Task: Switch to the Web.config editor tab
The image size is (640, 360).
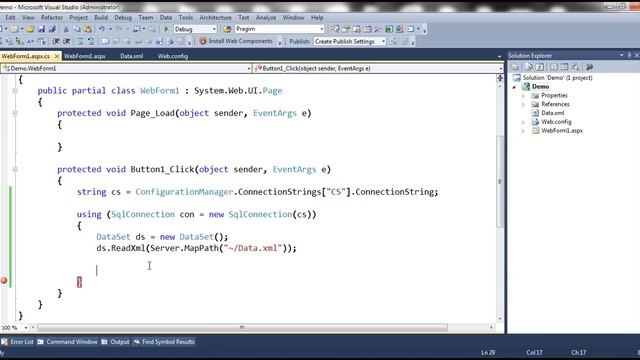Action: click(173, 56)
